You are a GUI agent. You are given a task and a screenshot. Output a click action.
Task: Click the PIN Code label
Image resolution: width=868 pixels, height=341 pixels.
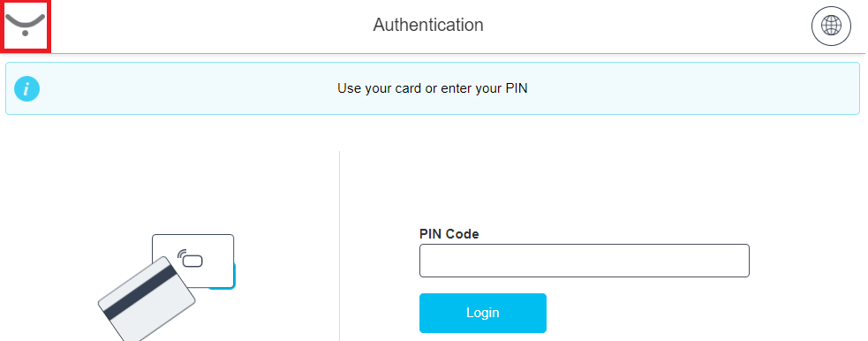pyautogui.click(x=449, y=234)
